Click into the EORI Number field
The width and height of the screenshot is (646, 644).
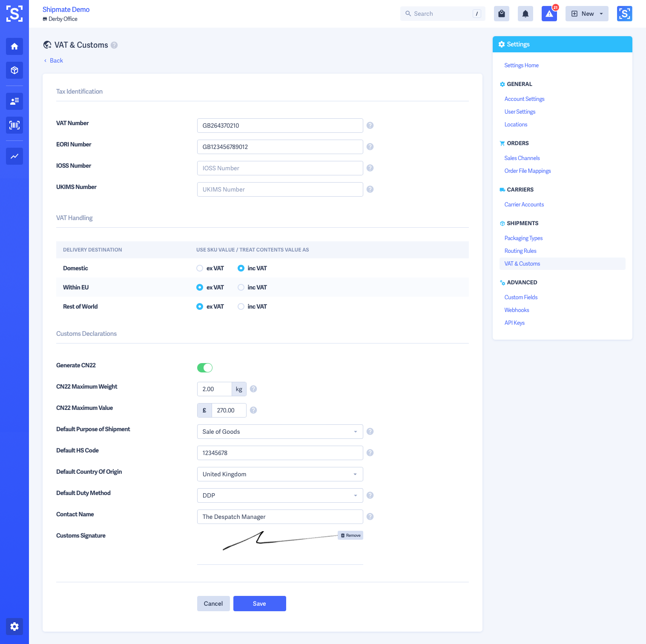280,147
